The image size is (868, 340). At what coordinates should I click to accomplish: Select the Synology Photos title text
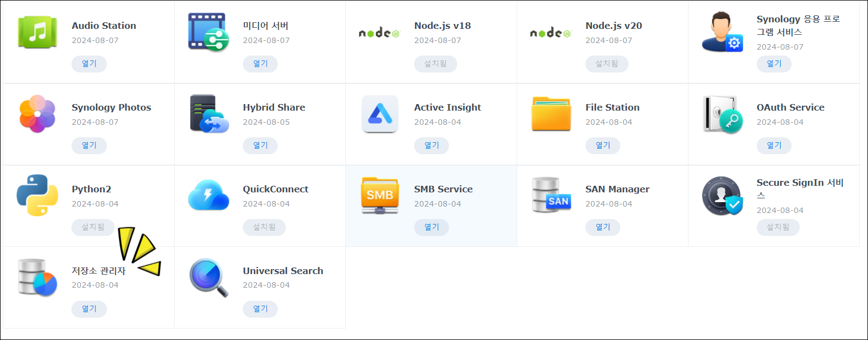(111, 107)
